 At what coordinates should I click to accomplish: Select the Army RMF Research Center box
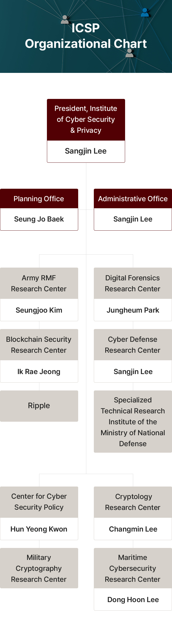pos(39,283)
